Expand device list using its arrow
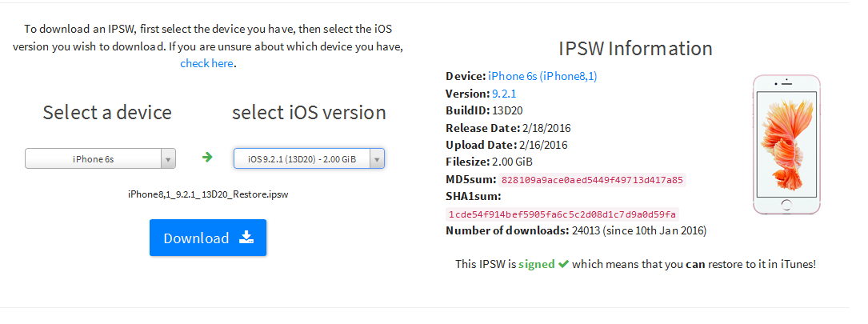 [168, 159]
